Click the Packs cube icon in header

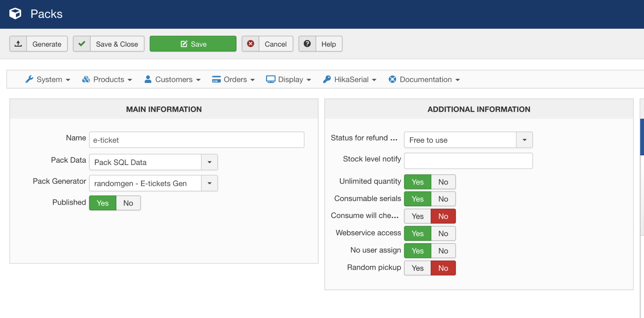(15, 14)
